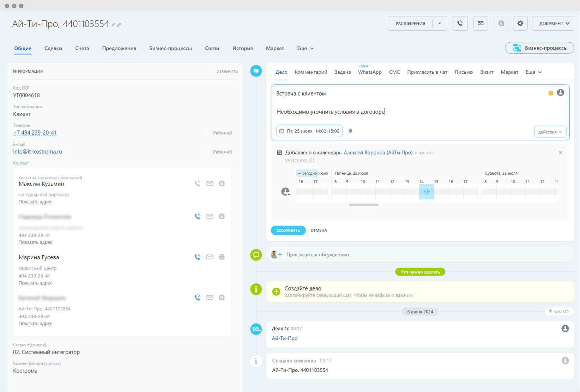Switch to the Сделки tab
This screenshot has width=580, height=392.
tap(53, 48)
